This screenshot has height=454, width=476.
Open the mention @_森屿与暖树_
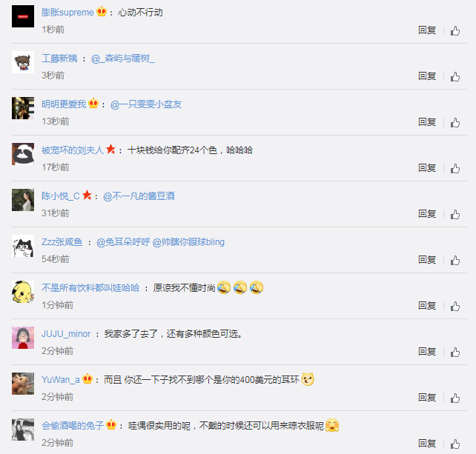(122, 59)
